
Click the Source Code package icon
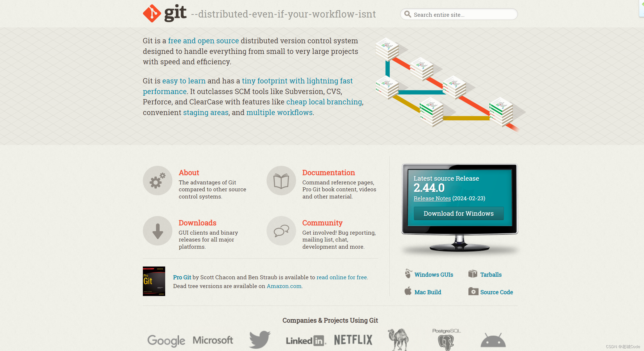(x=473, y=292)
